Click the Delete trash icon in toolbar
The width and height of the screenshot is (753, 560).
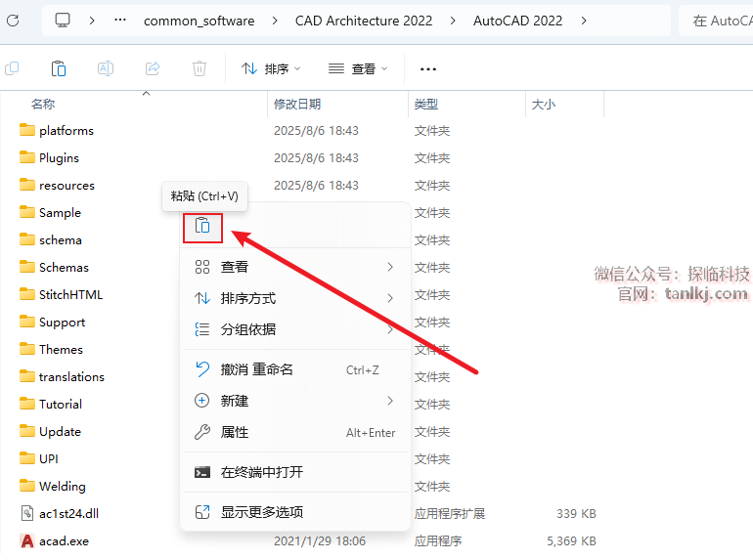[x=199, y=68]
